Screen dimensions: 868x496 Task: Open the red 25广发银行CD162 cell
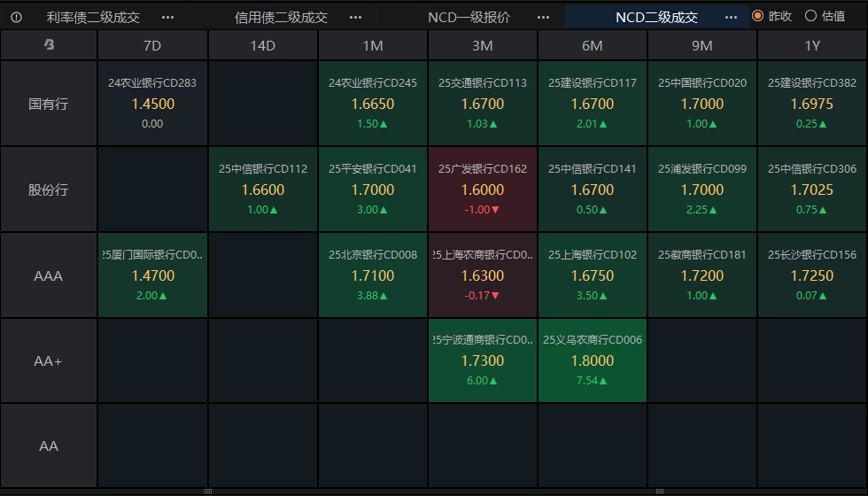click(x=482, y=190)
